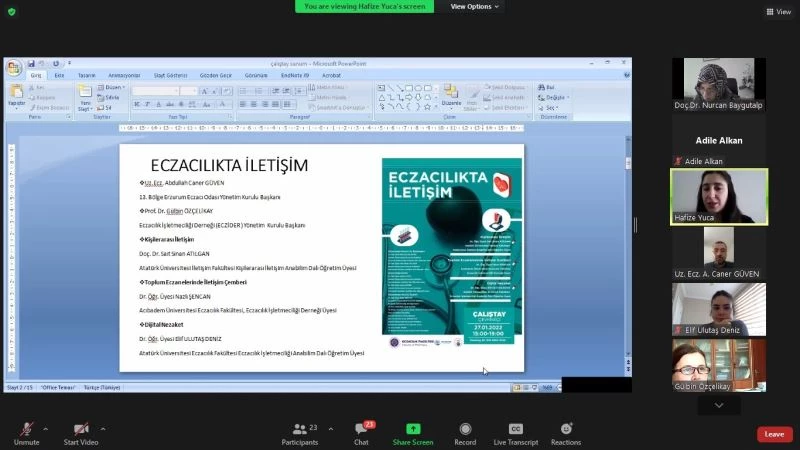The image size is (800, 450).
Task: Start recording with the Record icon
Action: click(465, 429)
